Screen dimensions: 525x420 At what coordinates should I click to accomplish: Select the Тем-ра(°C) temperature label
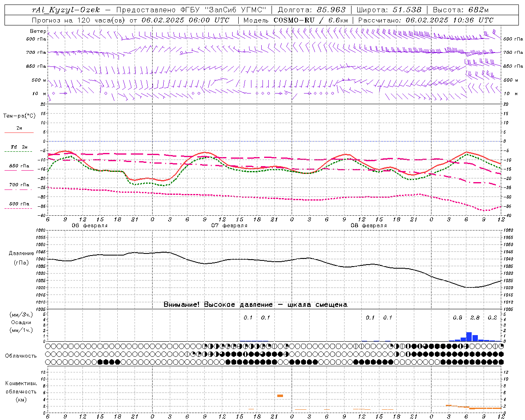click(19, 116)
